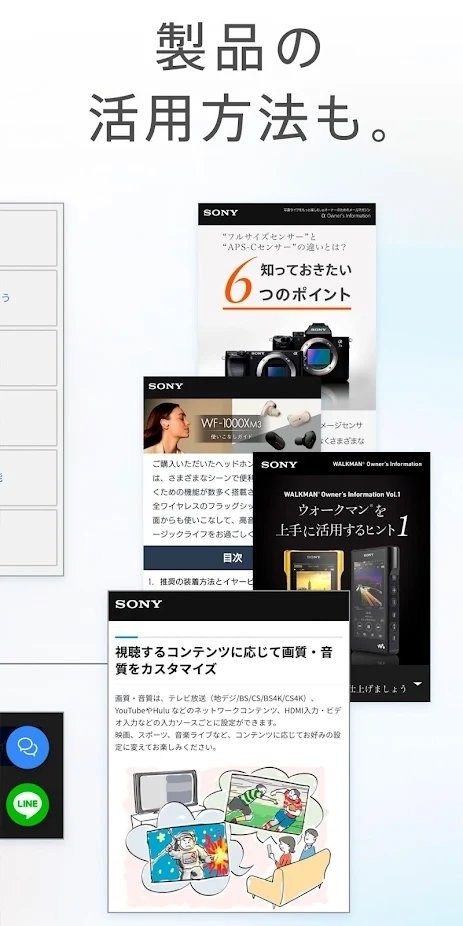Tap the SONY logo on the camera article
The image size is (463, 926).
pyautogui.click(x=221, y=213)
